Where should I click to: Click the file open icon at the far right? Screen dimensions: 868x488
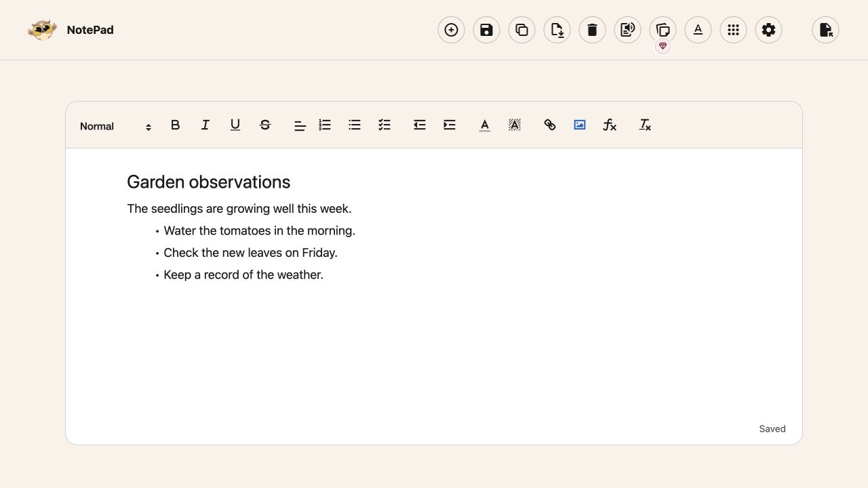825,30
